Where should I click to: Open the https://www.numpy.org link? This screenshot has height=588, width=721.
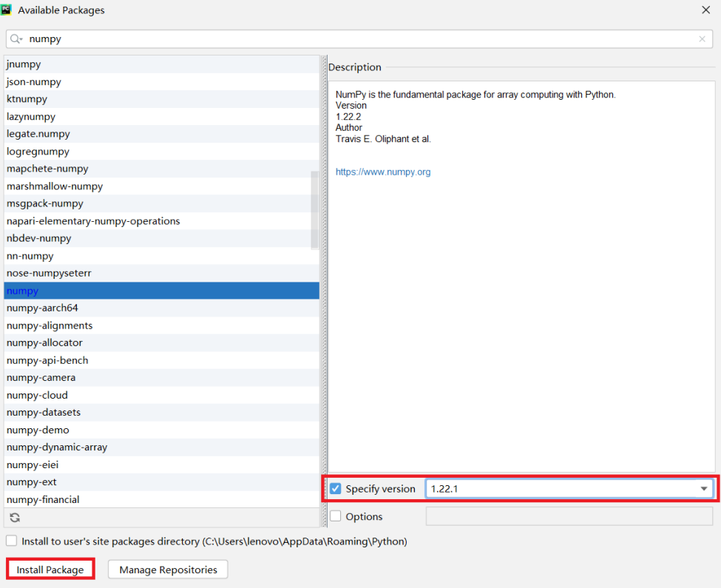tap(383, 172)
